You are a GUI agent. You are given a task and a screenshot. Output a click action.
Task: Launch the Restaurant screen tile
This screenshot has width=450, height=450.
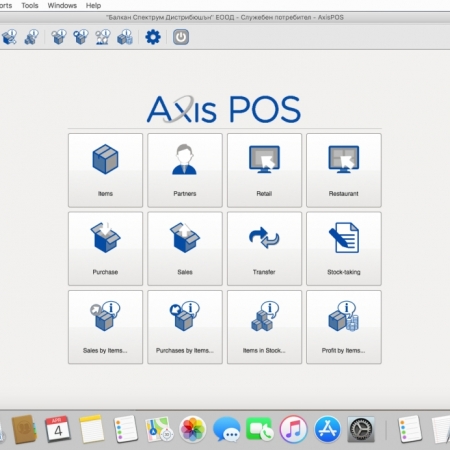point(344,170)
